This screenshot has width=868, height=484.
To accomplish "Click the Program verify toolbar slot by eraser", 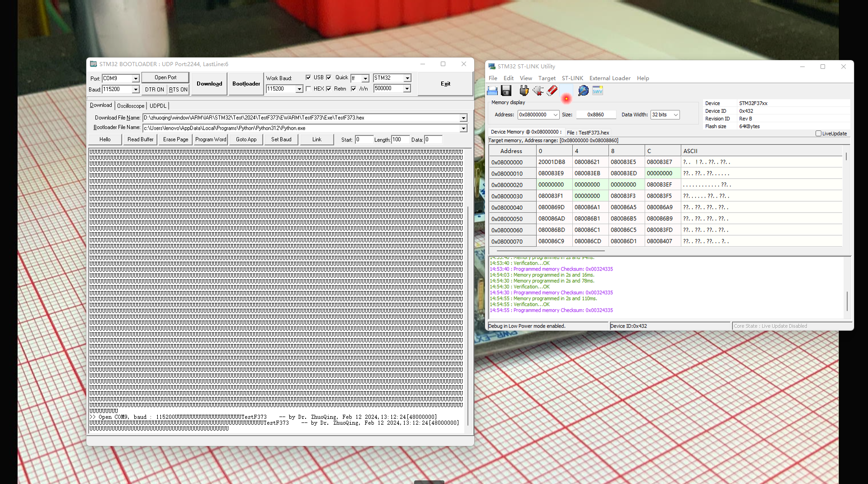I will point(566,91).
